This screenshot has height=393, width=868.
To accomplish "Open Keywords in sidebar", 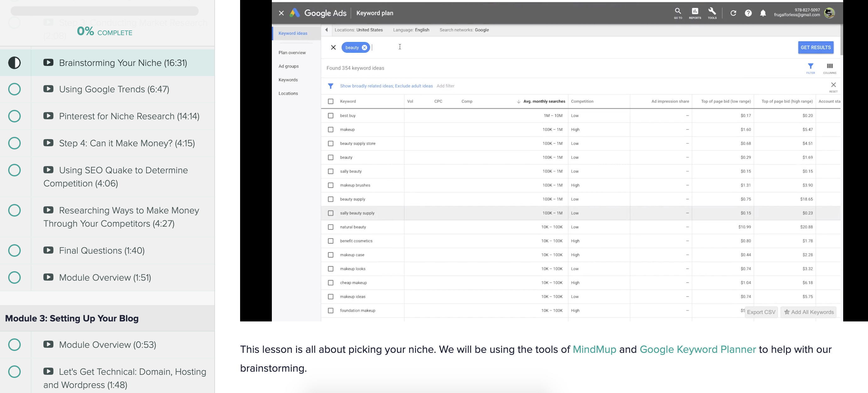I will click(x=288, y=80).
